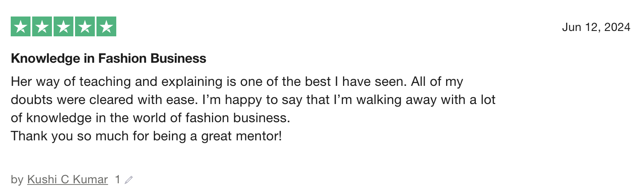The width and height of the screenshot is (644, 194).
Task: Open the Knowledge in Fashion Business review title
Action: coord(108,59)
